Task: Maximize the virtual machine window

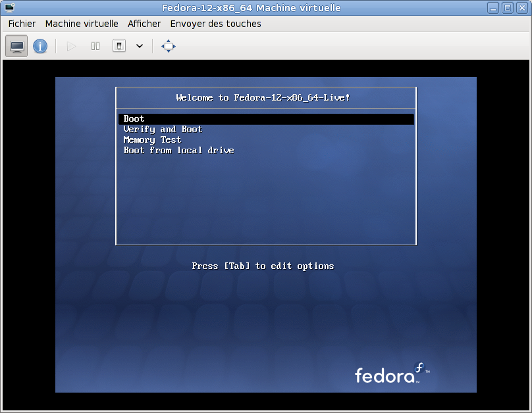Action: click(x=508, y=8)
